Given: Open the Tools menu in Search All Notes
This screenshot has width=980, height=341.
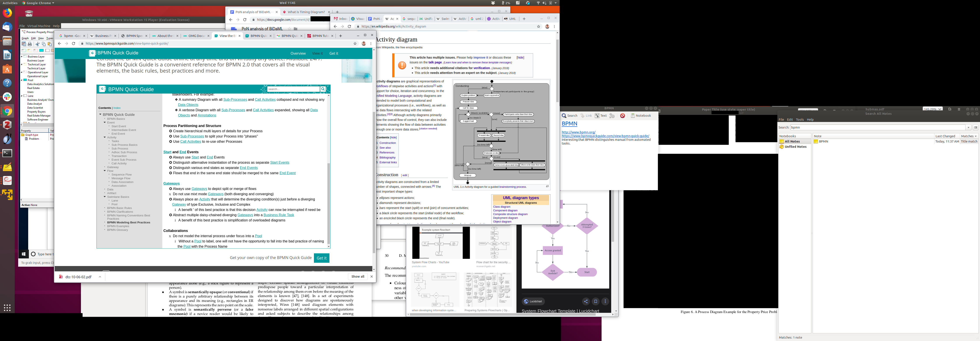Looking at the screenshot, I should [800, 119].
